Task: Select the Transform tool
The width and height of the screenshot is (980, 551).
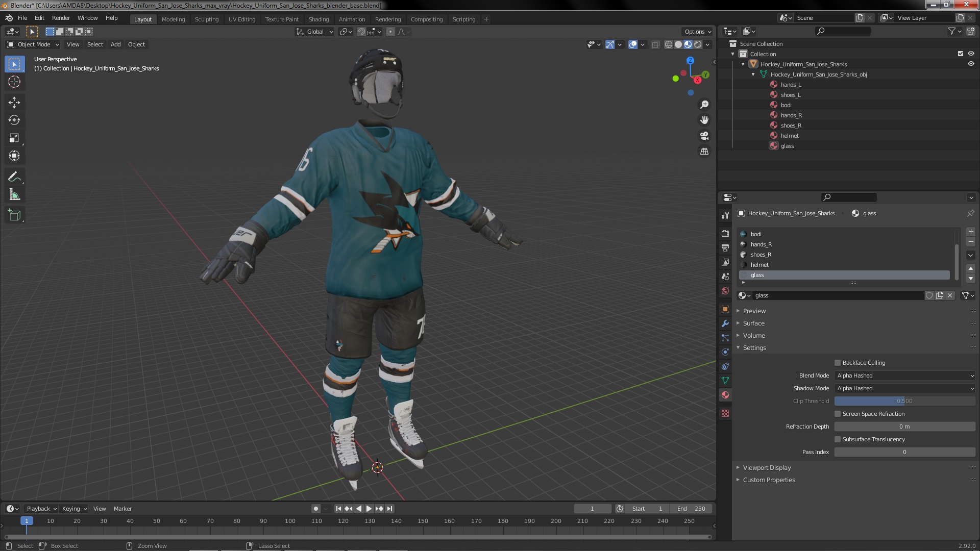Action: pos(14,156)
